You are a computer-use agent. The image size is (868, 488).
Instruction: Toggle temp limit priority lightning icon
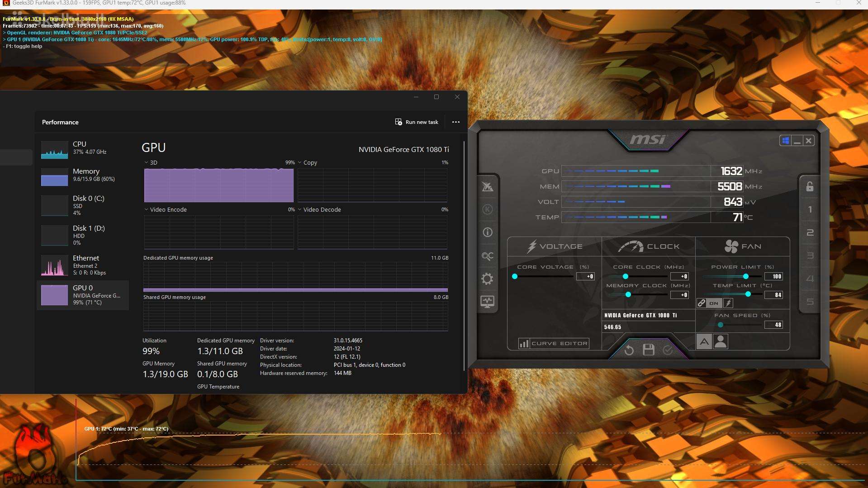point(728,303)
